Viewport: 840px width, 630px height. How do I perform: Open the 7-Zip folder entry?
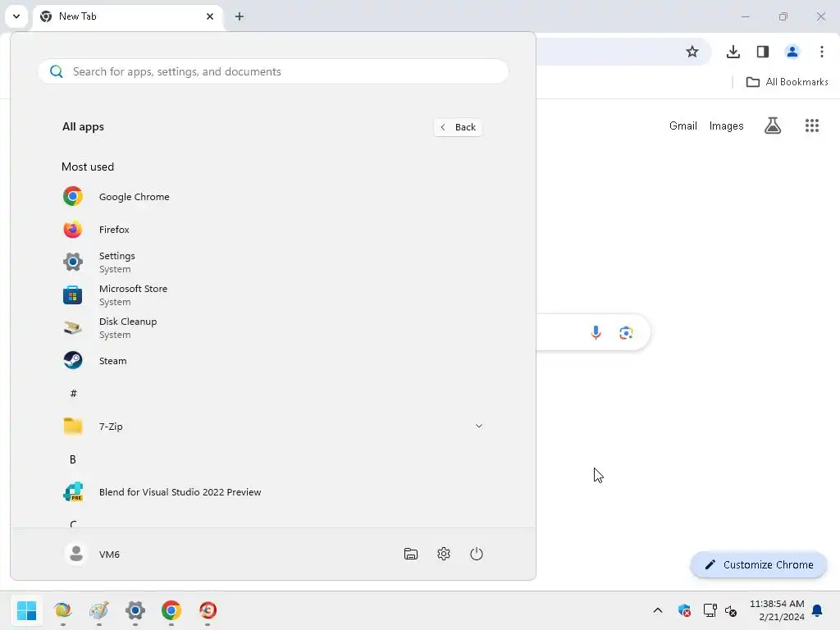click(x=272, y=427)
